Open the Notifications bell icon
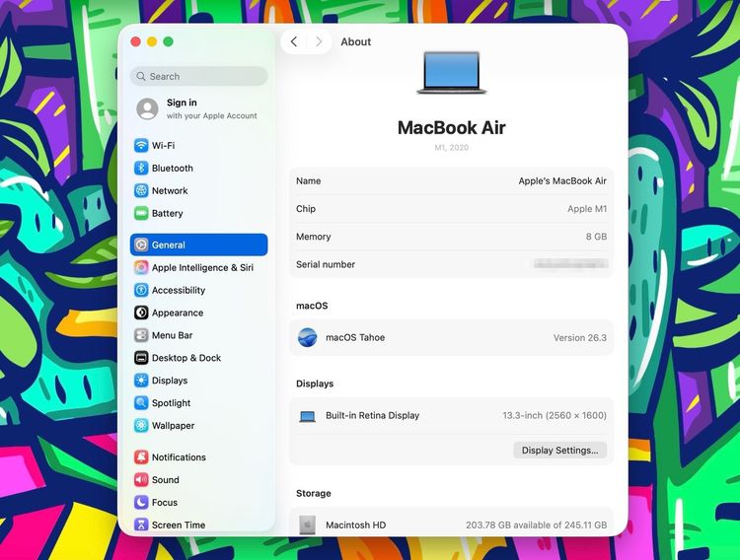 coord(141,456)
